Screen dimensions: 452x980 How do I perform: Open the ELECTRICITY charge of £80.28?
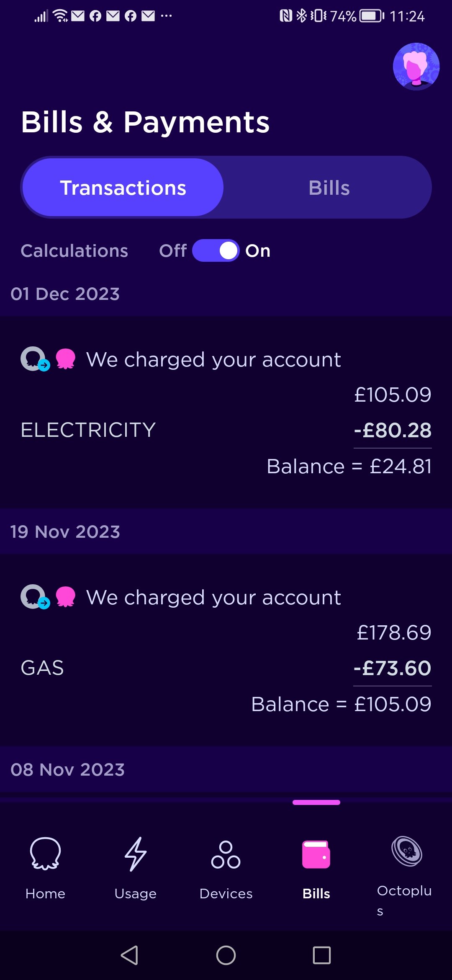tap(226, 430)
